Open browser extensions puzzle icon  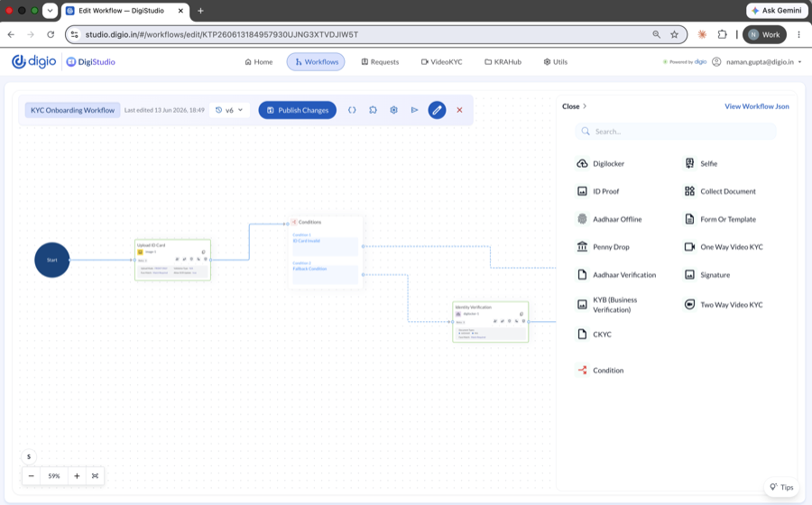click(723, 34)
